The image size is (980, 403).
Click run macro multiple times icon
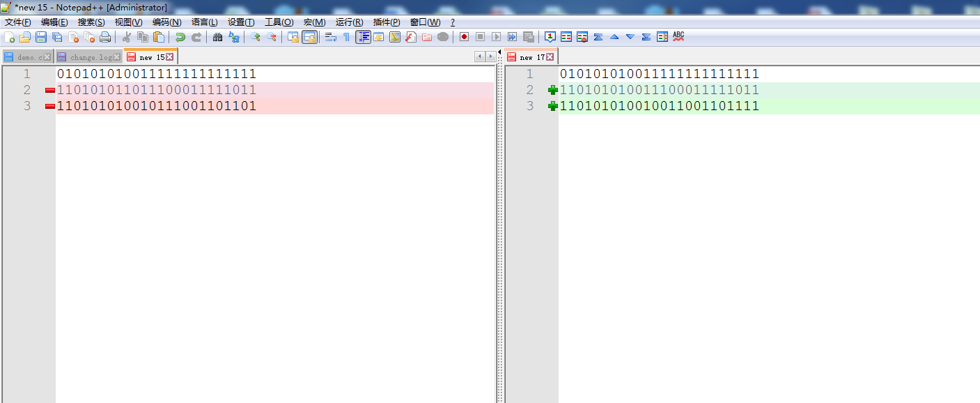512,37
